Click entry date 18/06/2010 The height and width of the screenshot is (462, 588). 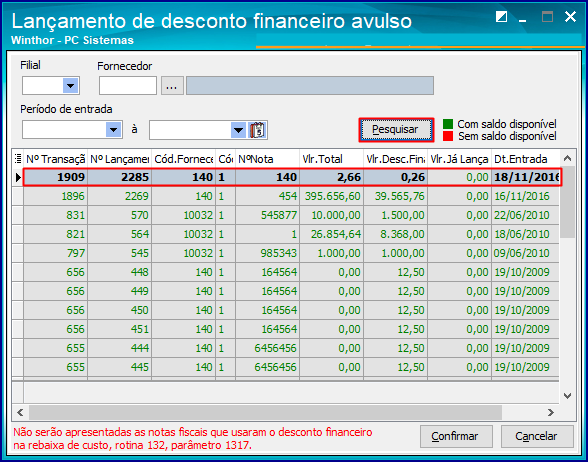[525, 234]
